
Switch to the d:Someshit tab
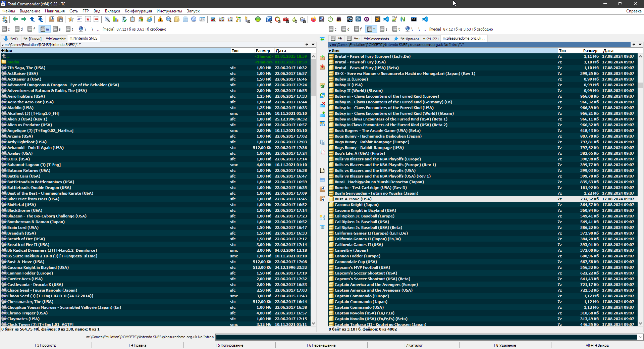(x=56, y=39)
